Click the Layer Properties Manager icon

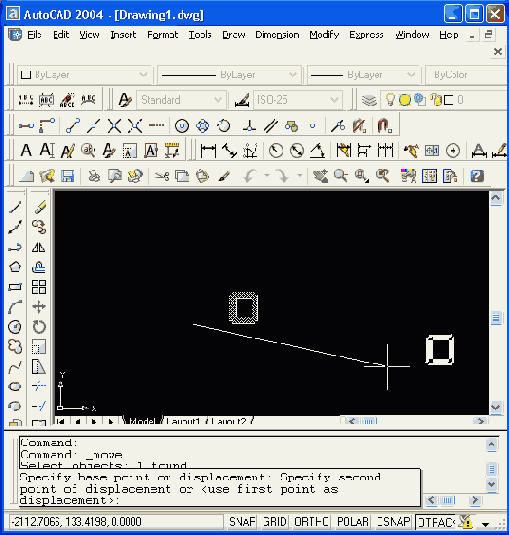[369, 100]
